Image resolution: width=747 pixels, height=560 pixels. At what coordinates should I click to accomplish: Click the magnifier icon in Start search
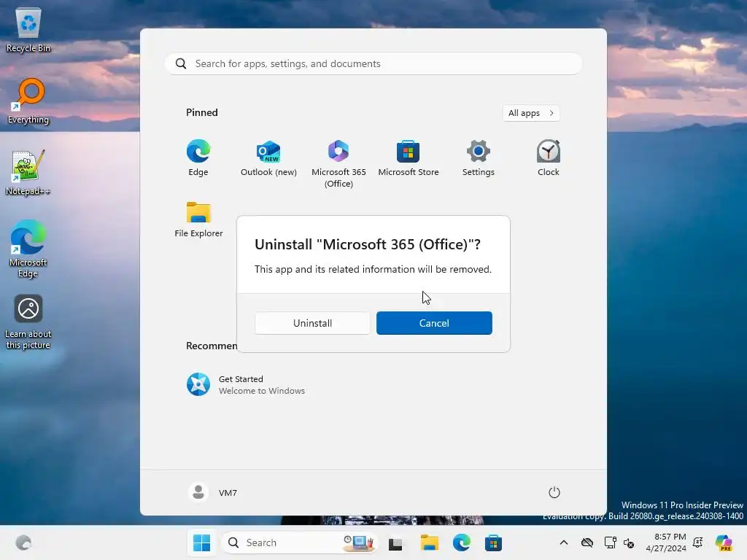[181, 64]
